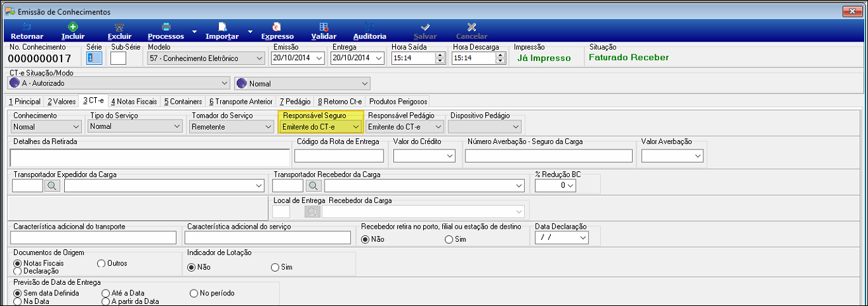Click the Excluir toolbar icon
The image size is (868, 306).
119,26
